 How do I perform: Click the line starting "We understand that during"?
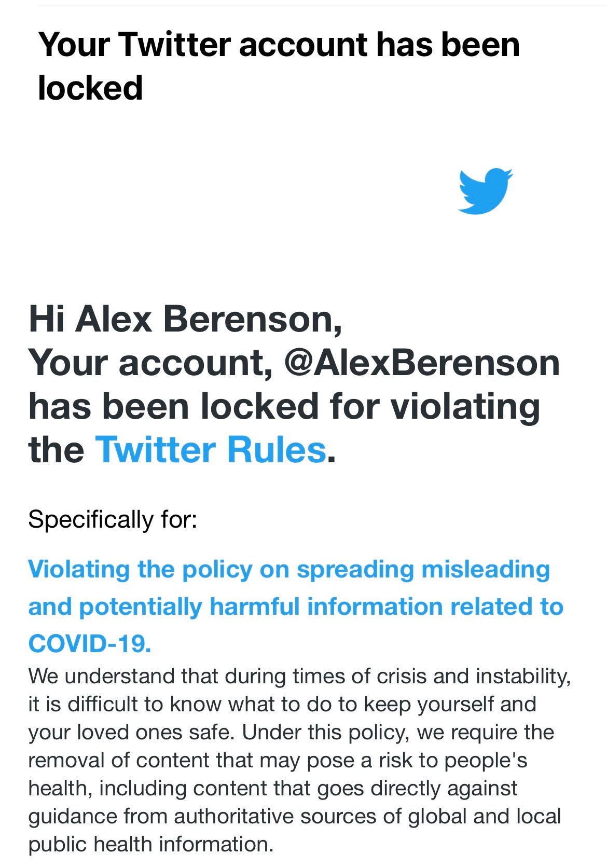tap(299, 677)
